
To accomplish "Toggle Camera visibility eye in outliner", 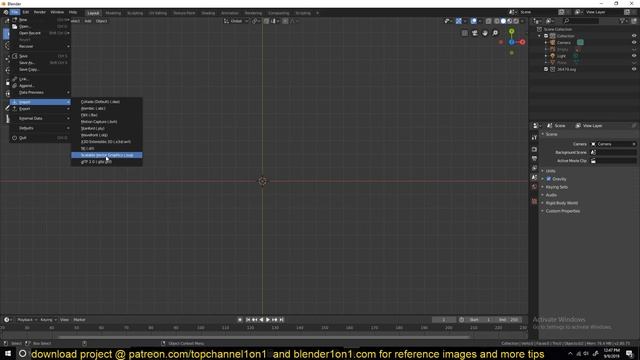I will [634, 42].
